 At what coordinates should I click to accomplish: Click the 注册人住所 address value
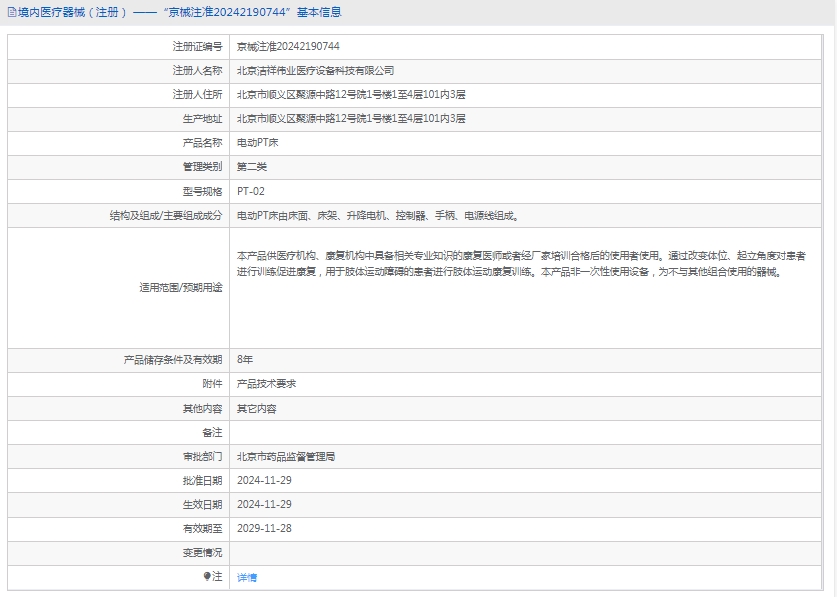click(x=351, y=95)
